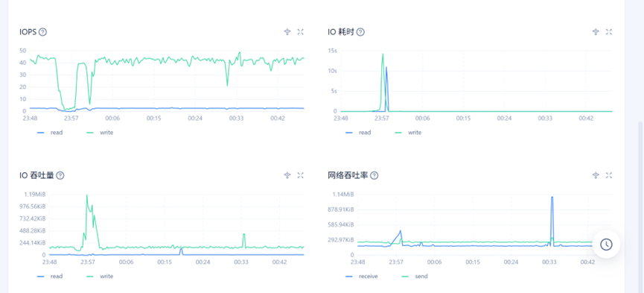This screenshot has width=644, height=293.
Task: Toggle the read series in IOPS legend
Action: pos(50,133)
